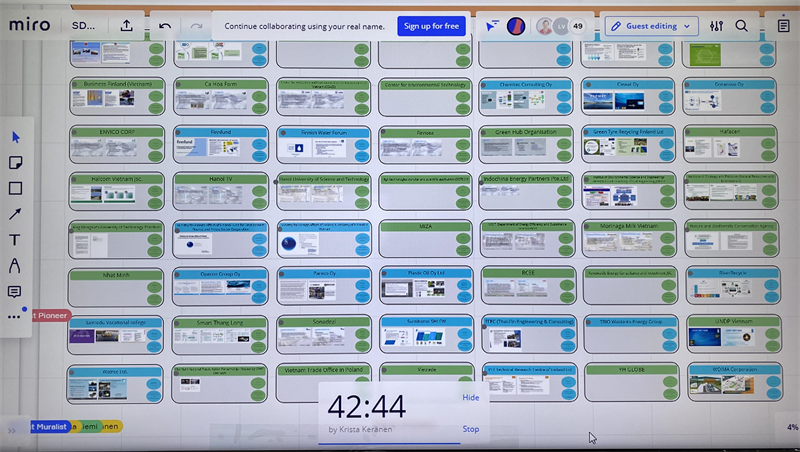Open the settings sliders icon

pyautogui.click(x=716, y=26)
